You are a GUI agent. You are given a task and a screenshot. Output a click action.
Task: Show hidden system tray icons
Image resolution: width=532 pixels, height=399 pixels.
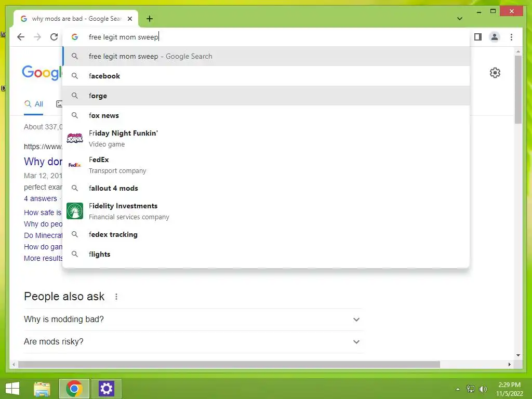pyautogui.click(x=458, y=389)
